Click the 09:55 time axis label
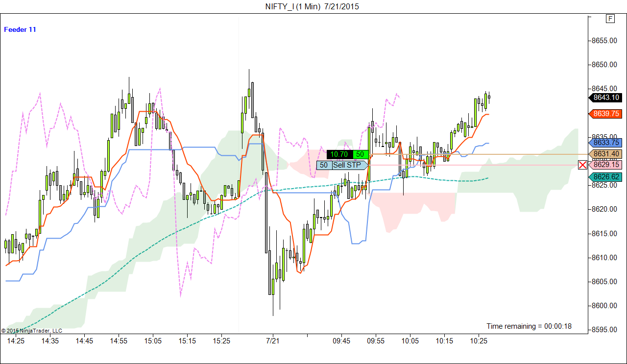 coord(376,340)
